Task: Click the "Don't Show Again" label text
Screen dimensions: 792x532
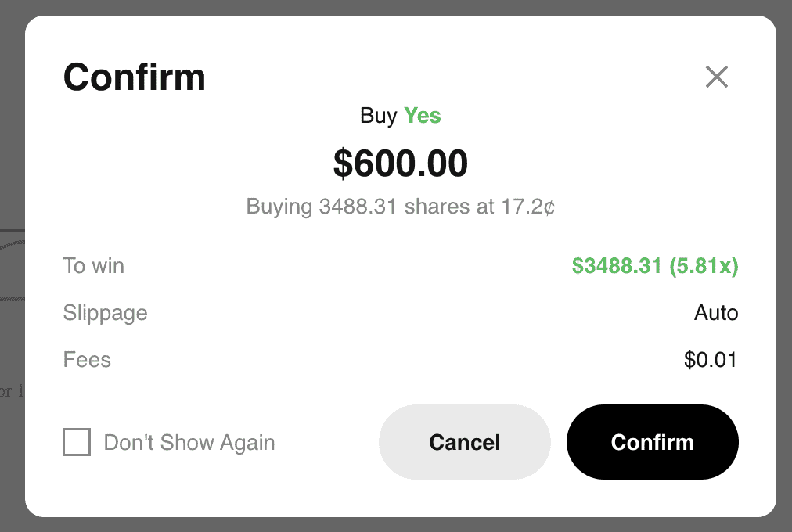Action: pyautogui.click(x=189, y=443)
